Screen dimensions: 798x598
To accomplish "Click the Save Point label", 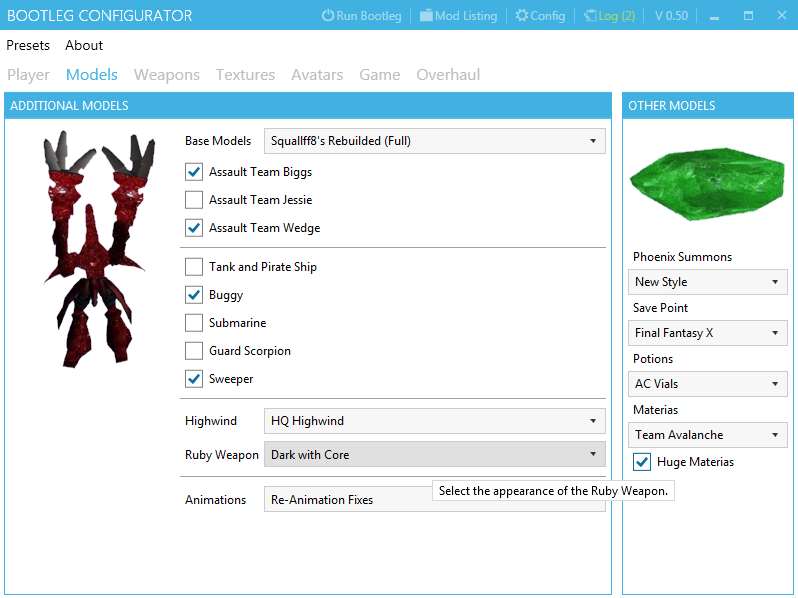I will tap(660, 308).
